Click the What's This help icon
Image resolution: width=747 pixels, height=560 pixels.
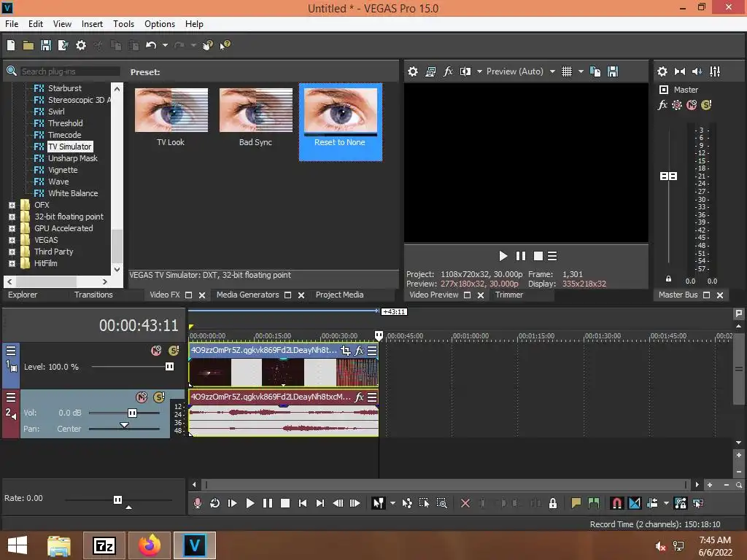tap(225, 45)
